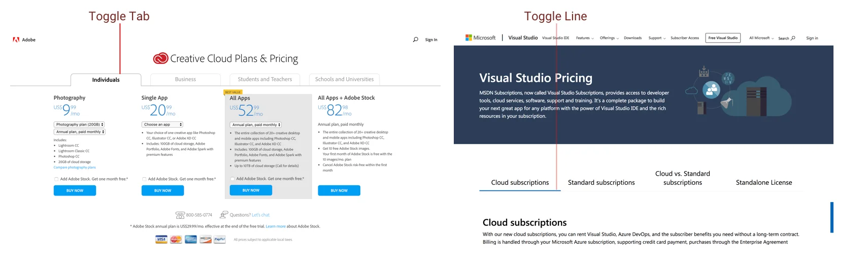This screenshot has height=263, width=868.
Task: Expand the Offerings menu
Action: 609,38
